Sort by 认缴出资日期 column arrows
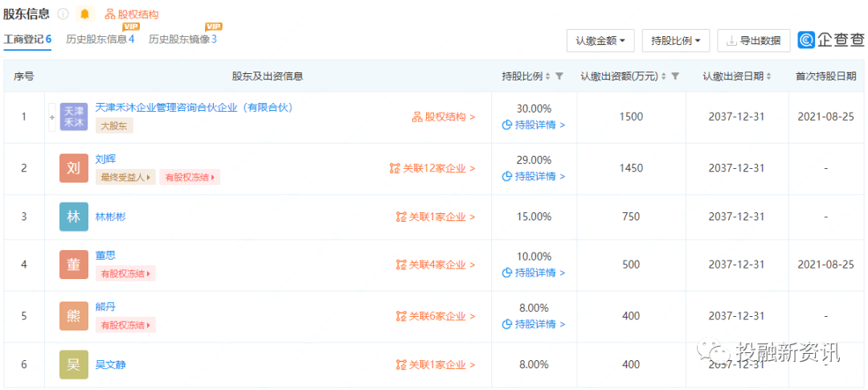Screen dimensions: 868x390 [769, 76]
